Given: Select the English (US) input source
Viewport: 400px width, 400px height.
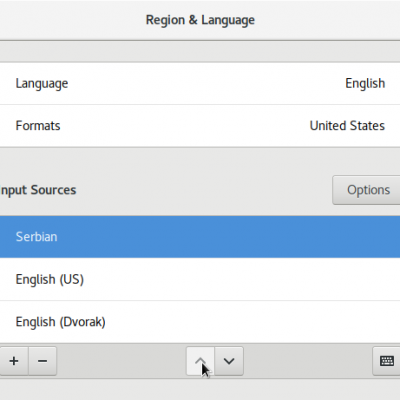Looking at the screenshot, I should click(200, 279).
